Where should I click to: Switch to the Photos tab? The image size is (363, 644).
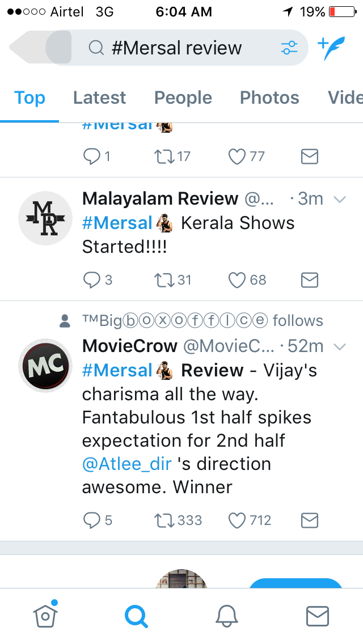269,98
